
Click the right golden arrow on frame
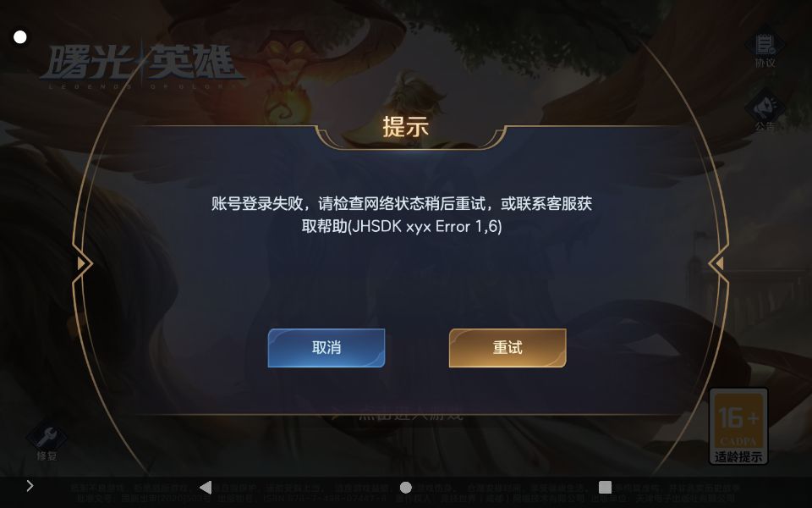pyautogui.click(x=718, y=263)
